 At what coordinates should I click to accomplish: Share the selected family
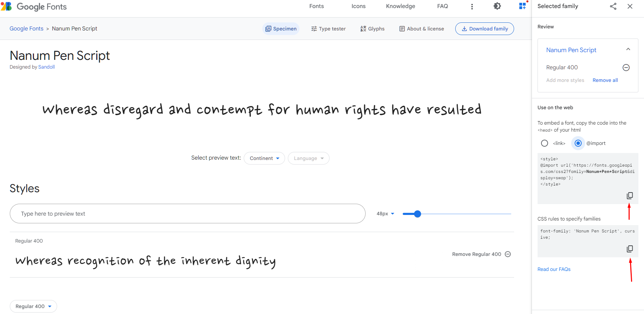tap(613, 6)
